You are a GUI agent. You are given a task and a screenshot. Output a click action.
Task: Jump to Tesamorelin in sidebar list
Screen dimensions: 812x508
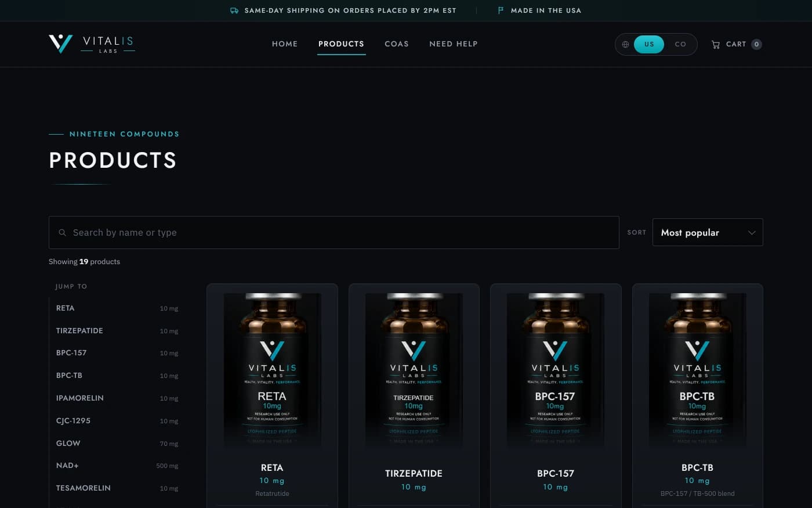[117, 488]
